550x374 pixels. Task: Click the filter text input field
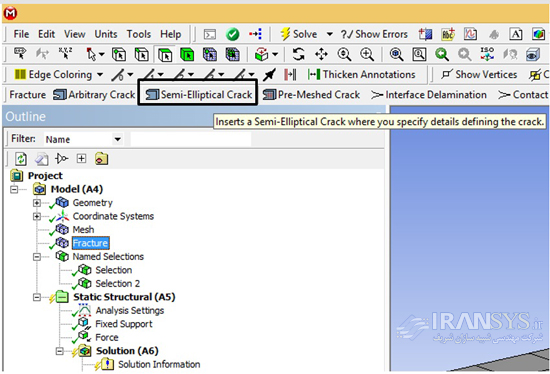190,139
